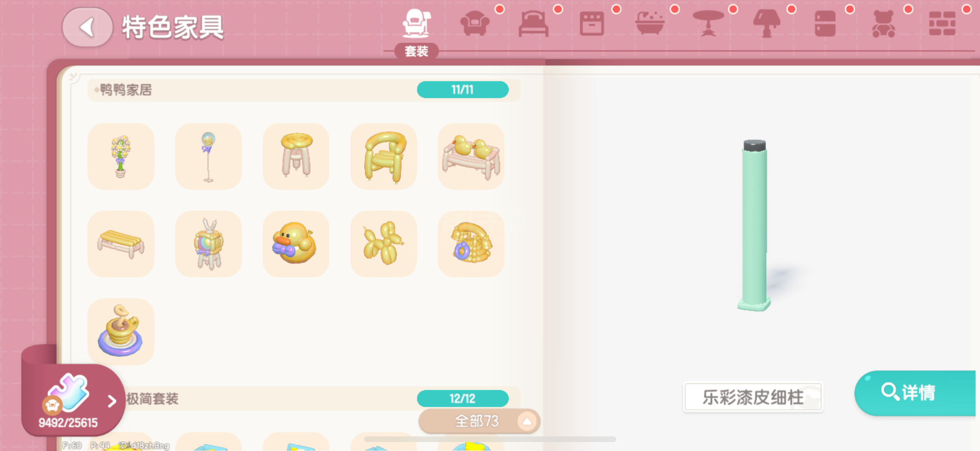
Task: Select the bathtub category icon
Action: (650, 24)
